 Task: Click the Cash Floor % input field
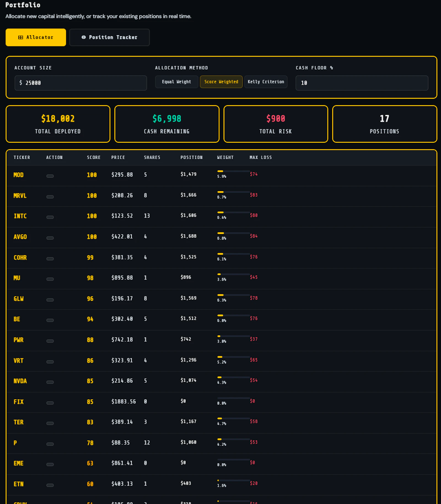click(362, 83)
